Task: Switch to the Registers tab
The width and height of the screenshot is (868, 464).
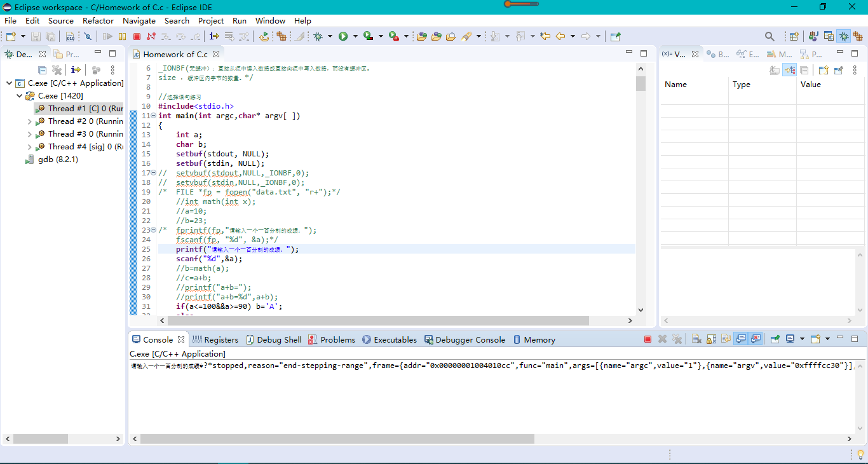Action: [x=215, y=339]
